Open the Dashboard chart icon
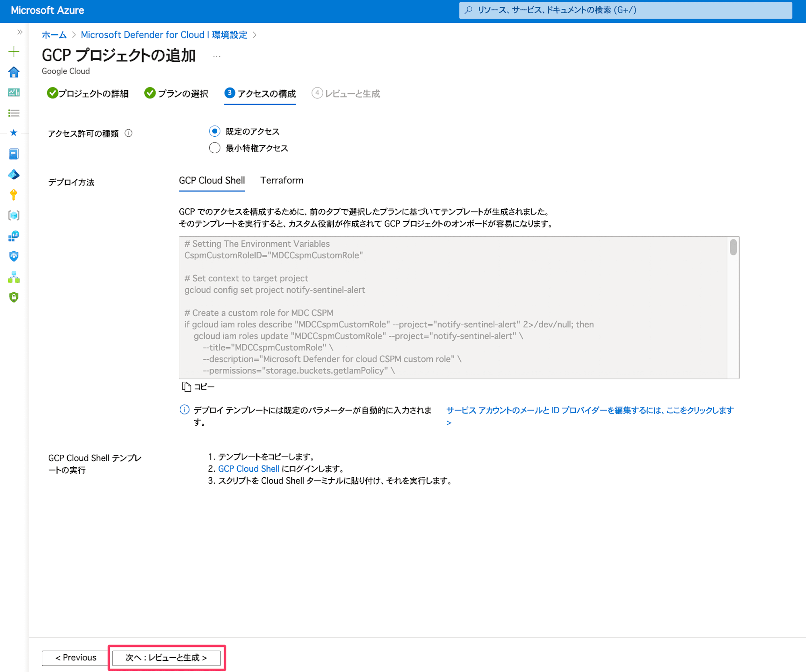The height and width of the screenshot is (672, 806). click(x=14, y=92)
